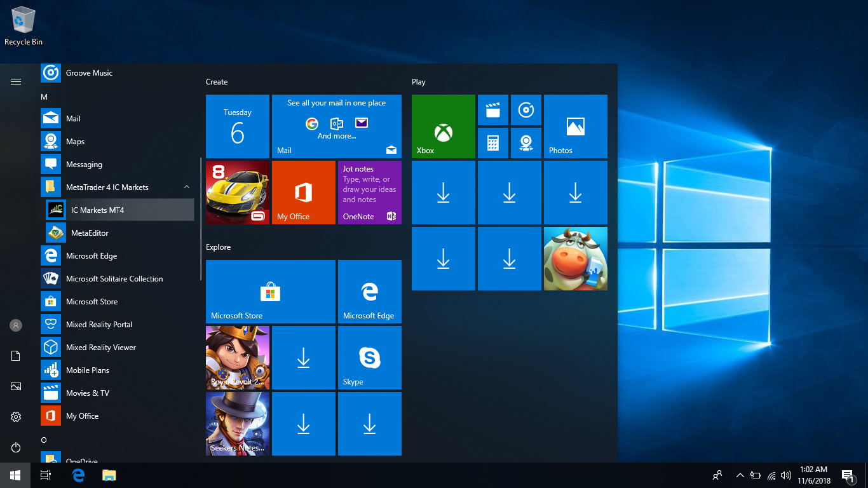The image size is (868, 488).
Task: Open the Mail live tile
Action: (337, 126)
